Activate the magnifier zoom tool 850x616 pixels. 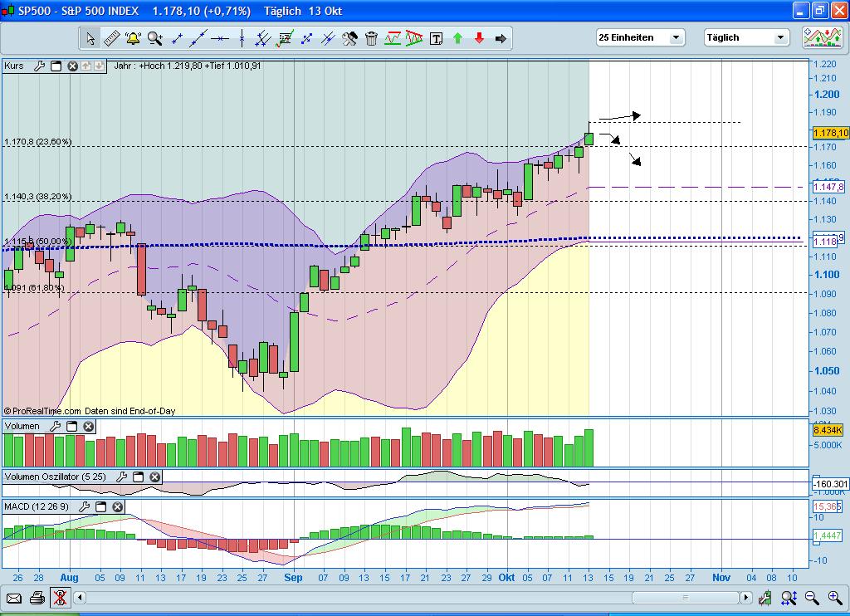click(155, 38)
